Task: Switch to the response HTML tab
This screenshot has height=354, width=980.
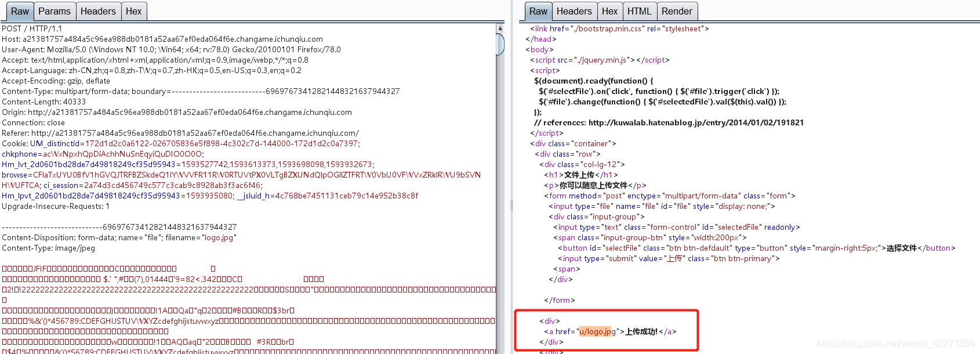Action: coord(639,11)
